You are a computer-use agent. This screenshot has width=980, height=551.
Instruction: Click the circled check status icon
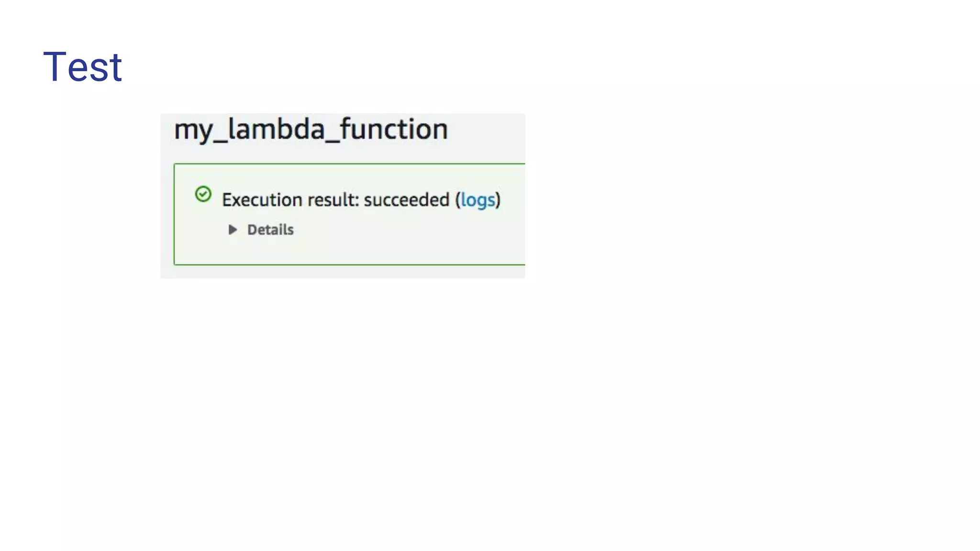click(x=203, y=194)
